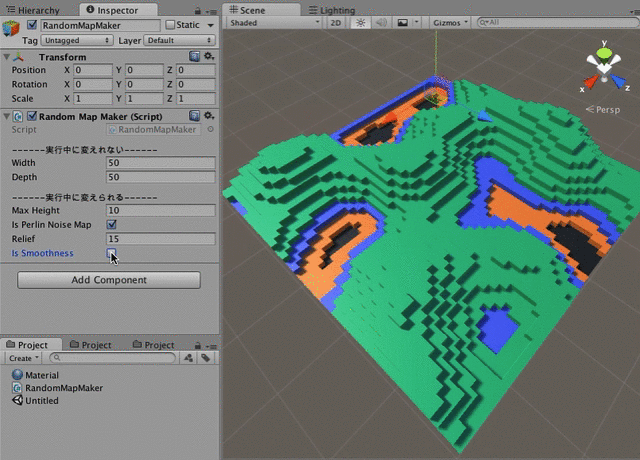Click the Project panel lock icon
640x460 pixels.
pyautogui.click(x=198, y=346)
